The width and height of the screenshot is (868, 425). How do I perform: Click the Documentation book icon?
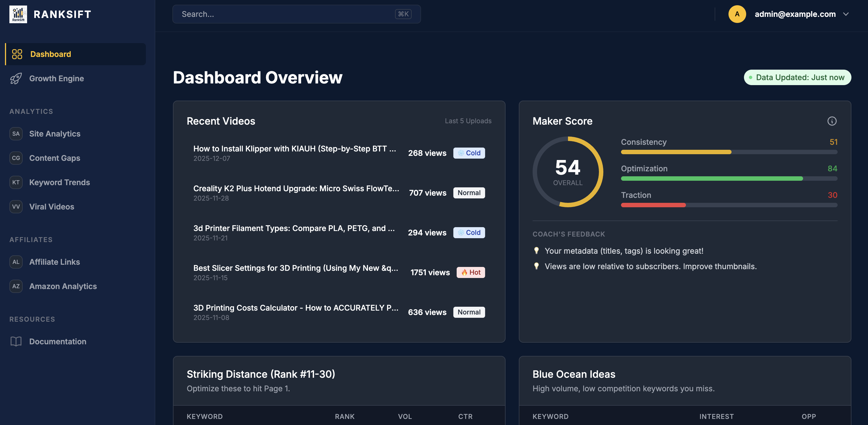(16, 342)
